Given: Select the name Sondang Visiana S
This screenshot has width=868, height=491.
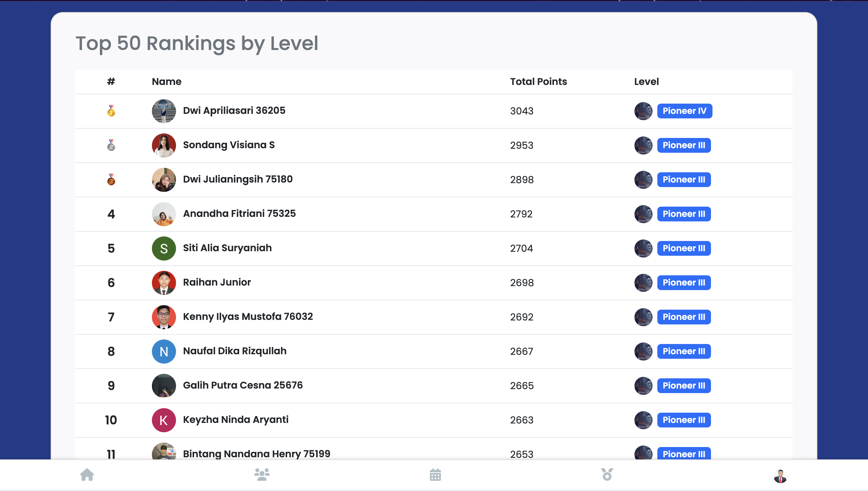Looking at the screenshot, I should tap(229, 145).
